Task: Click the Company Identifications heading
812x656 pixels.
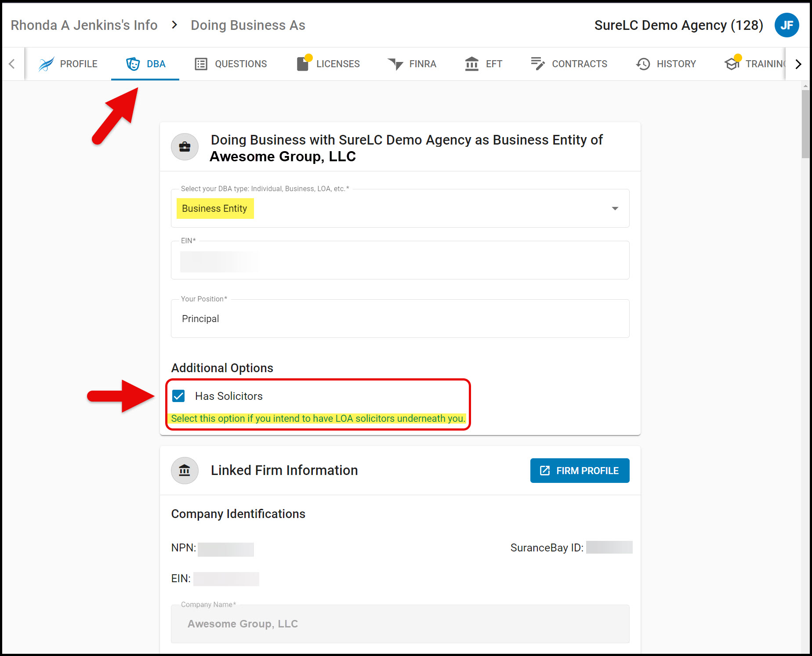Action: tap(238, 514)
